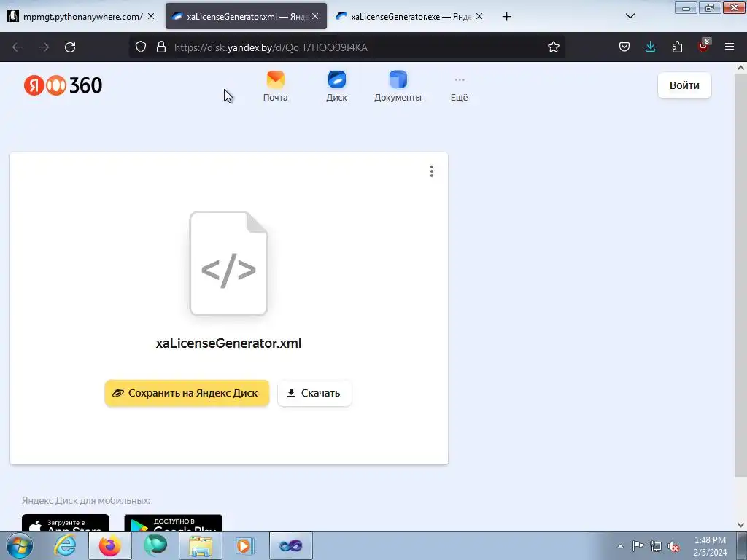This screenshot has height=560, width=747.
Task: Launch Windows Media Player from taskbar
Action: [x=245, y=545]
